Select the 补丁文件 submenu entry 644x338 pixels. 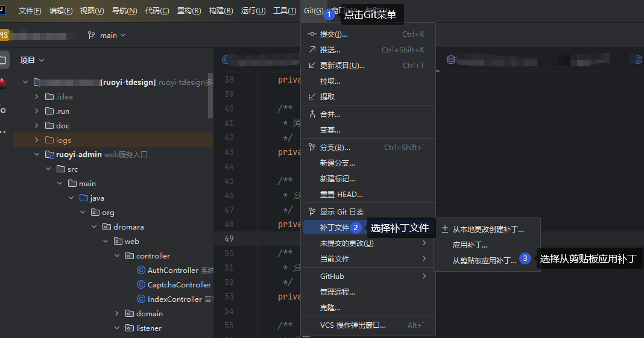coord(368,228)
